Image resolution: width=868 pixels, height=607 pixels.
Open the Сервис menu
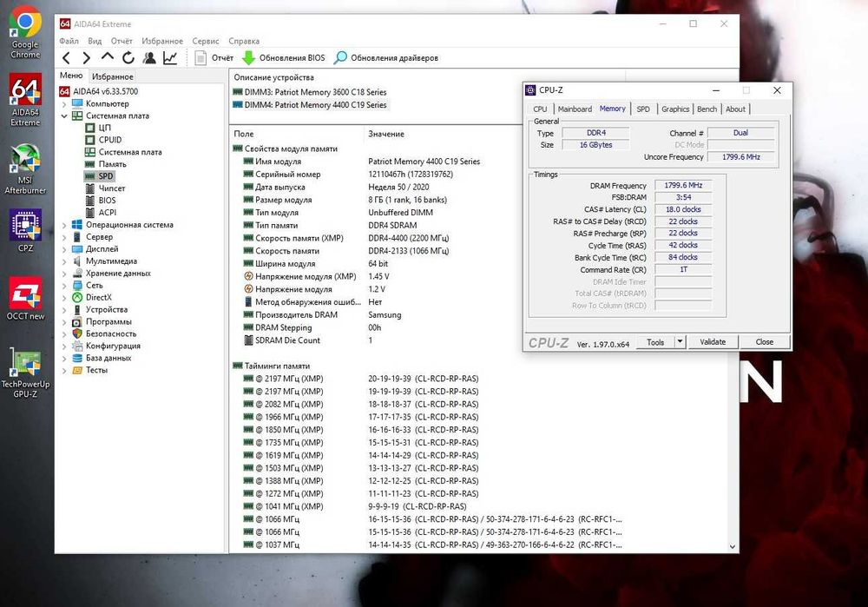[206, 41]
